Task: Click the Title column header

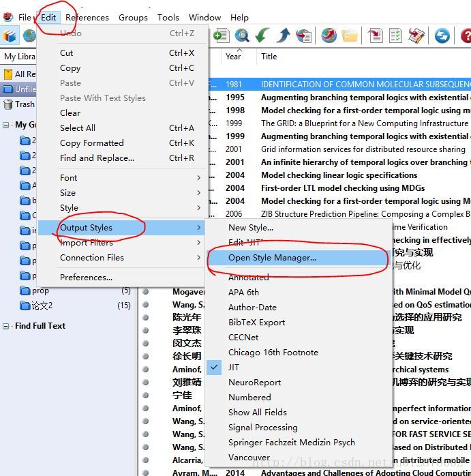Action: (269, 57)
